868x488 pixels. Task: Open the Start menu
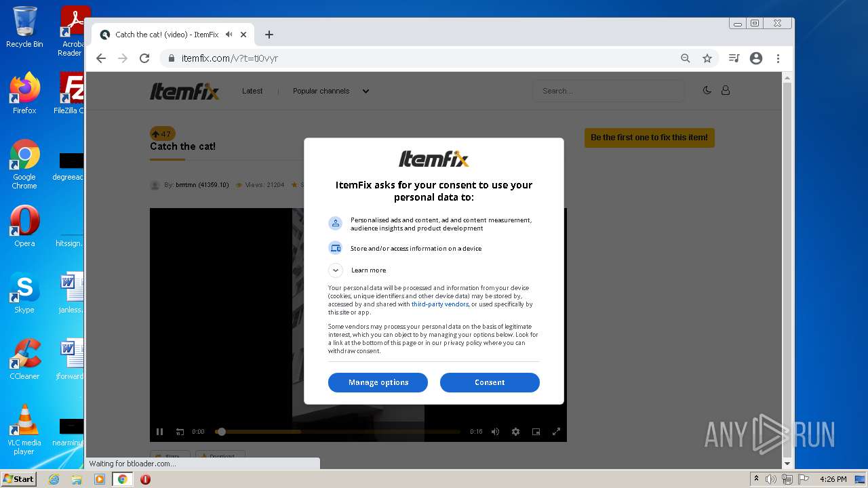(19, 479)
